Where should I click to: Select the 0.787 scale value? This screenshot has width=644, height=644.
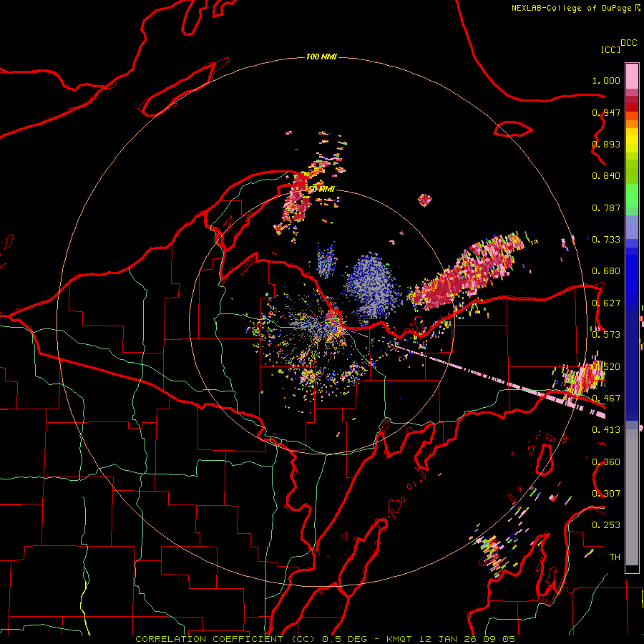coord(606,208)
